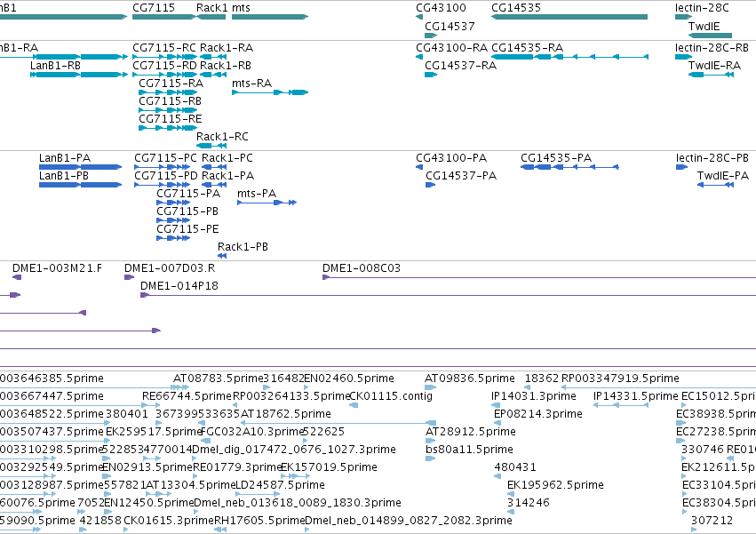
Task: Select the mts gene label
Action: [x=241, y=8]
